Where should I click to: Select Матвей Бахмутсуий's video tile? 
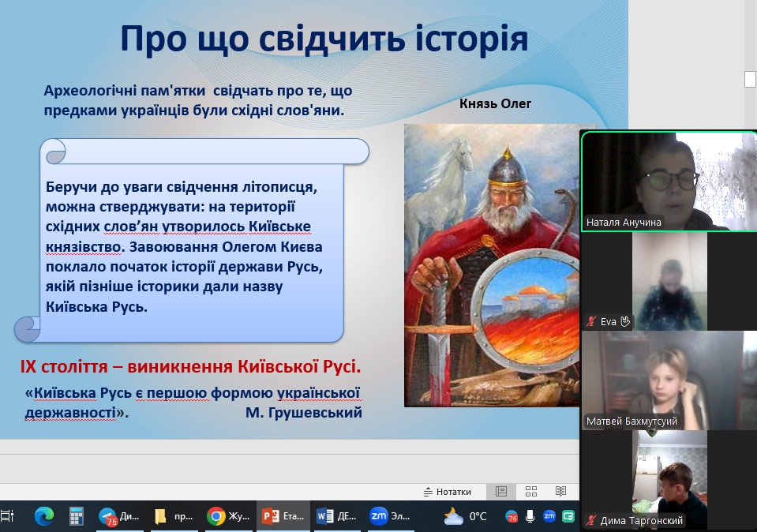tap(669, 380)
